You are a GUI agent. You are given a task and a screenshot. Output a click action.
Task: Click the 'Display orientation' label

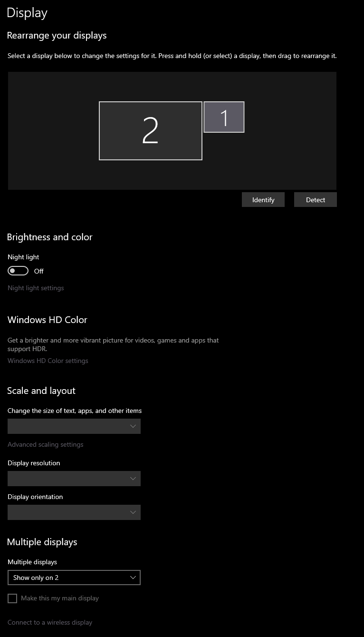35,497
